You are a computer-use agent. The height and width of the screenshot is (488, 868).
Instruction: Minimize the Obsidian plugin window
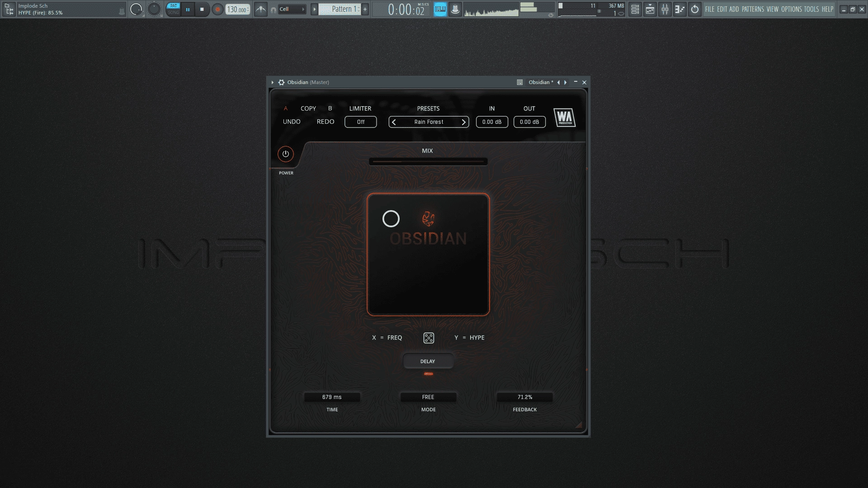point(576,82)
